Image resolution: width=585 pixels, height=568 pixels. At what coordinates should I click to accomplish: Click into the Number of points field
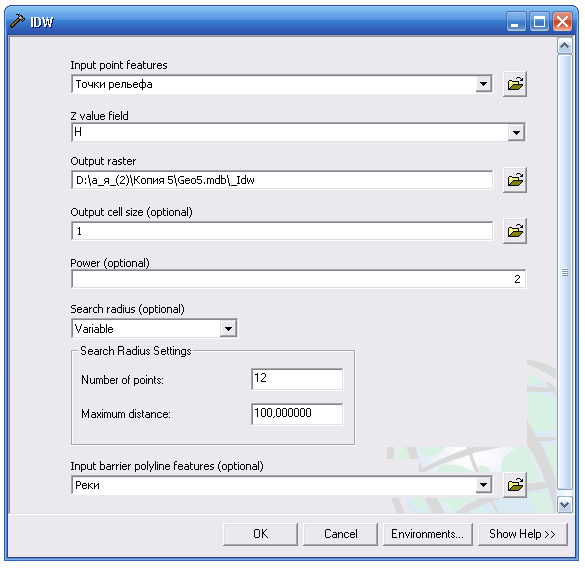(297, 379)
